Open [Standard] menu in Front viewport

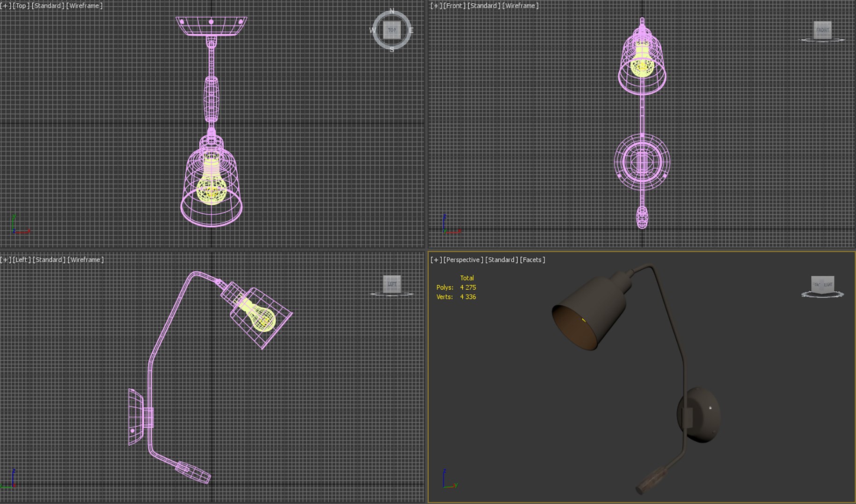click(484, 6)
